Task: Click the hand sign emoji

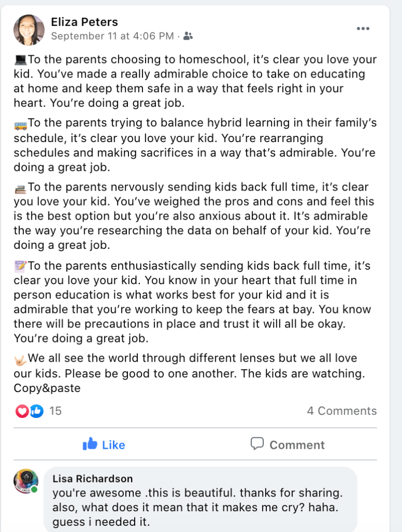Action: [x=20, y=359]
